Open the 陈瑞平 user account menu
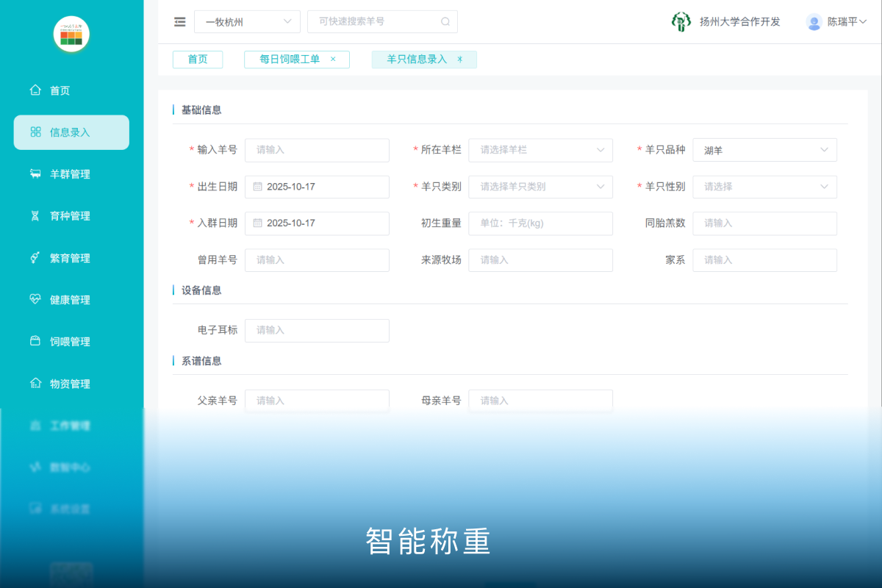Viewport: 882px width, 588px height. pyautogui.click(x=838, y=22)
